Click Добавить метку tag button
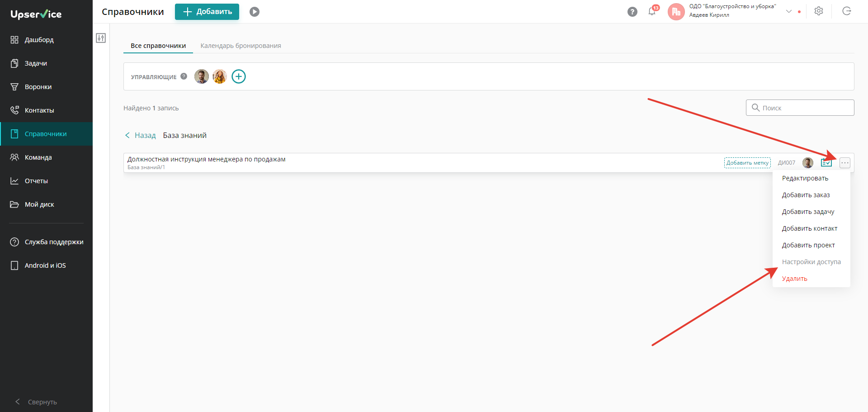 click(747, 163)
